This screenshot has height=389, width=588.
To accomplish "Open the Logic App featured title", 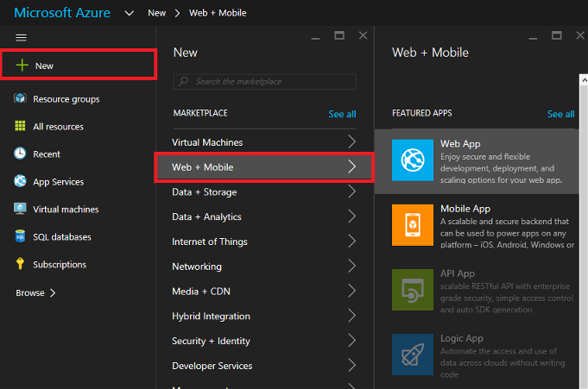I will [462, 338].
